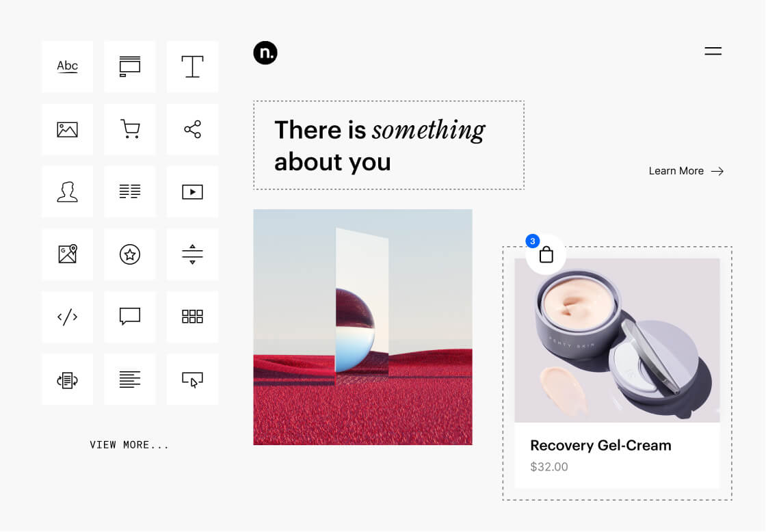Click the browser header icon

(x=130, y=66)
